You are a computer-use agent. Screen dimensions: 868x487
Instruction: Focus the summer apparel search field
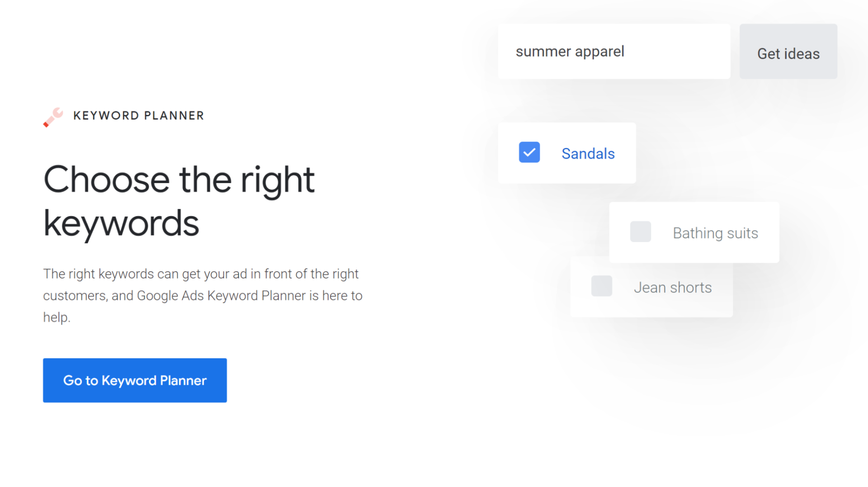click(614, 52)
